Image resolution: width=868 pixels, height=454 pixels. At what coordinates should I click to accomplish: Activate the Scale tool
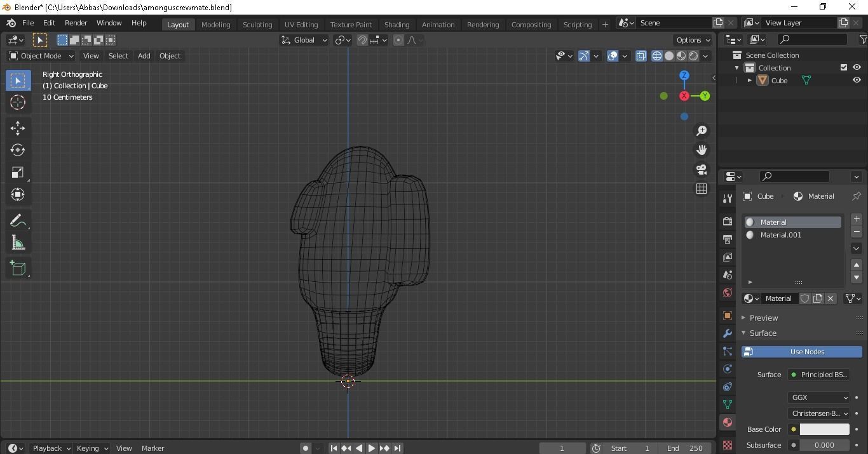point(18,172)
